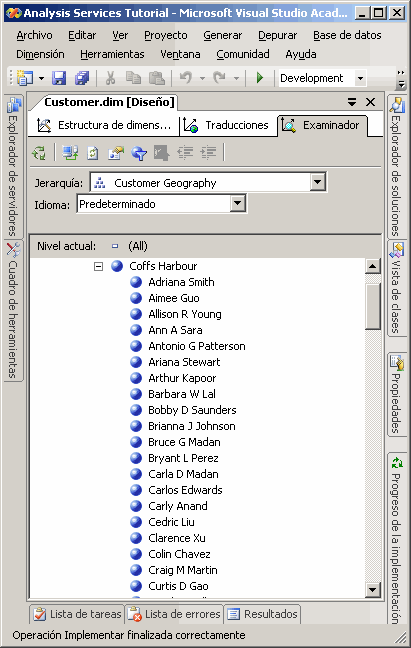This screenshot has width=411, height=648.
Task: Click the Undo arrow icon
Action: click(186, 78)
